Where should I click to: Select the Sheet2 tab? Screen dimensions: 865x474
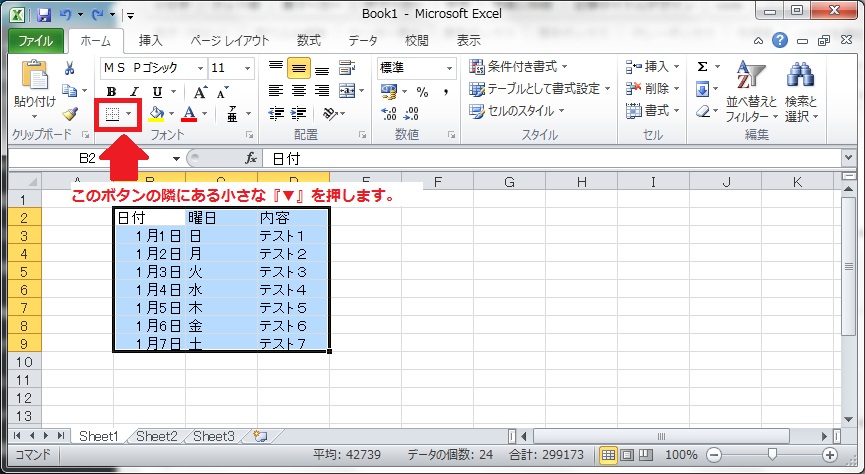tap(157, 436)
